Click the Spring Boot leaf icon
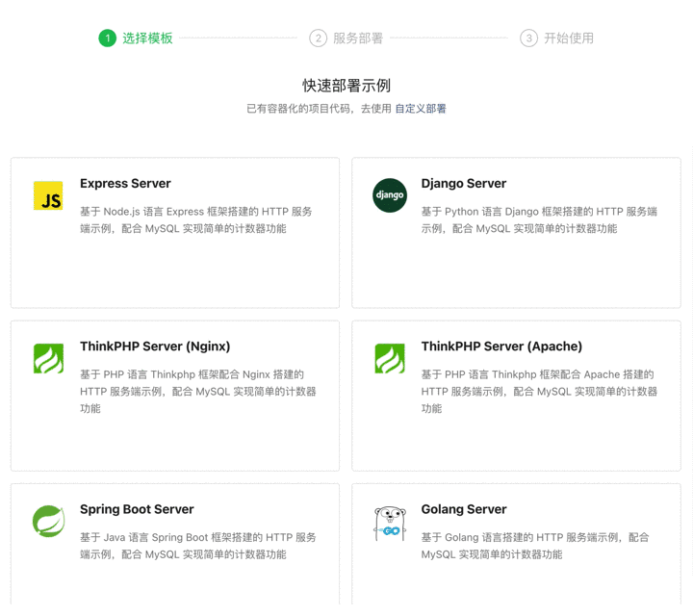 click(x=48, y=521)
